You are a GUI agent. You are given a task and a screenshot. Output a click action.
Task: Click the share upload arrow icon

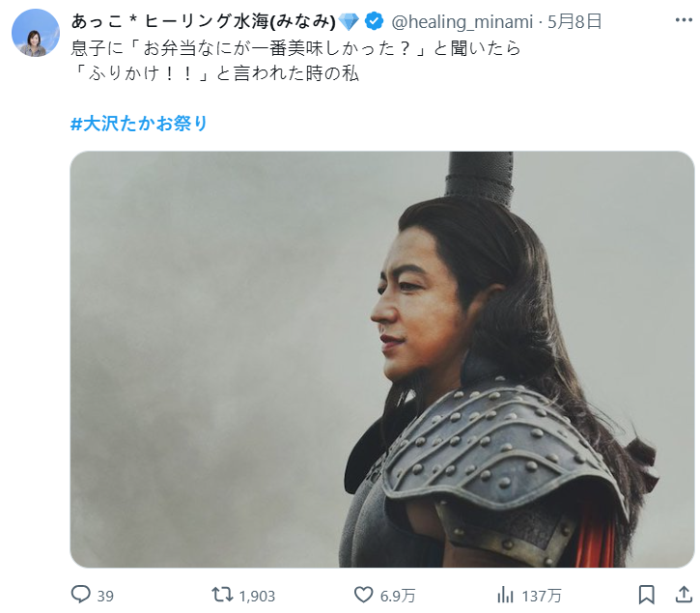[x=683, y=594]
